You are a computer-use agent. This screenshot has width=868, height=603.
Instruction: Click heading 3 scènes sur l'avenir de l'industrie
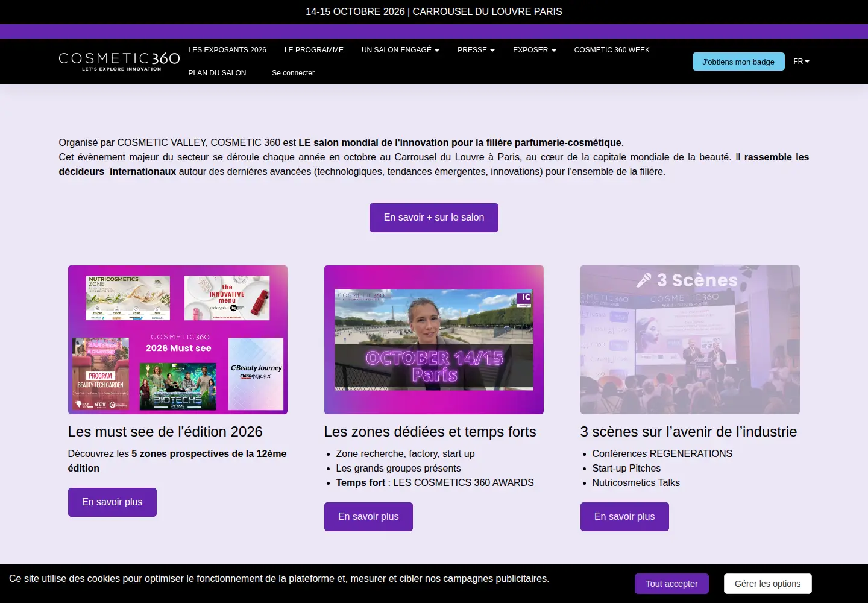click(688, 432)
